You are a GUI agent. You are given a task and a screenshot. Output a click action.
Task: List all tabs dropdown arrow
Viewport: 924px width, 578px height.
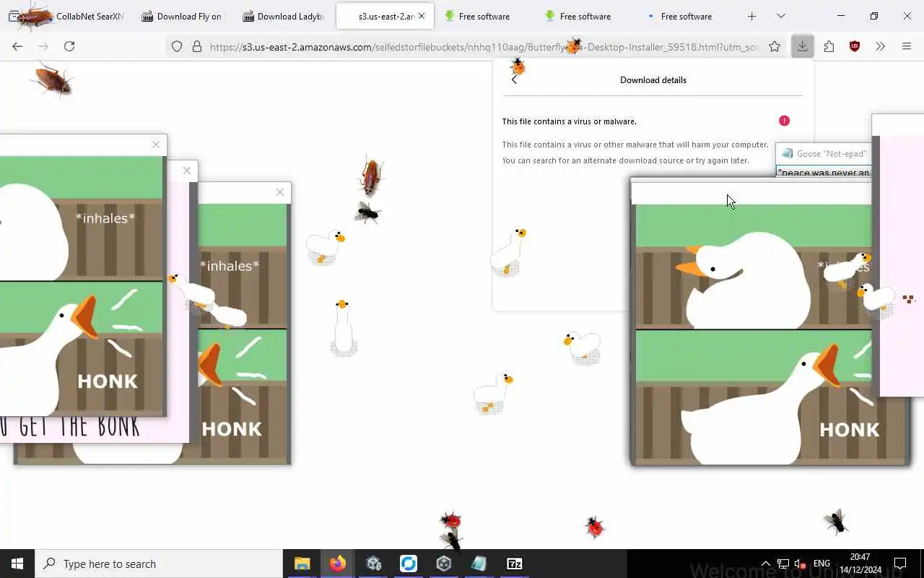click(x=780, y=16)
